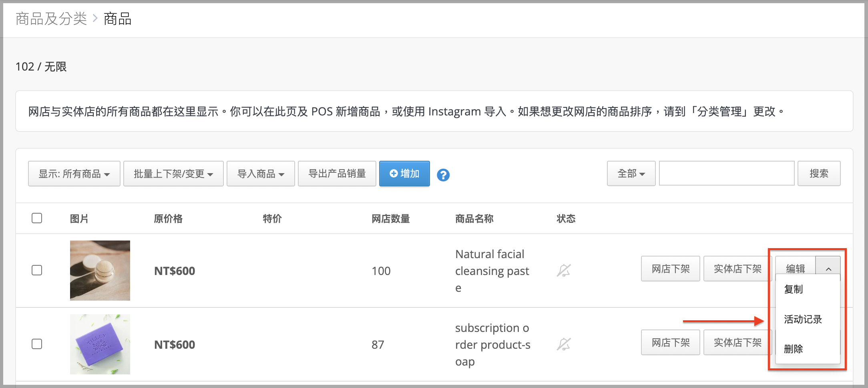This screenshot has height=388, width=868.
Task: Click the Natural facial cleansing paste product name
Action: [x=492, y=271]
